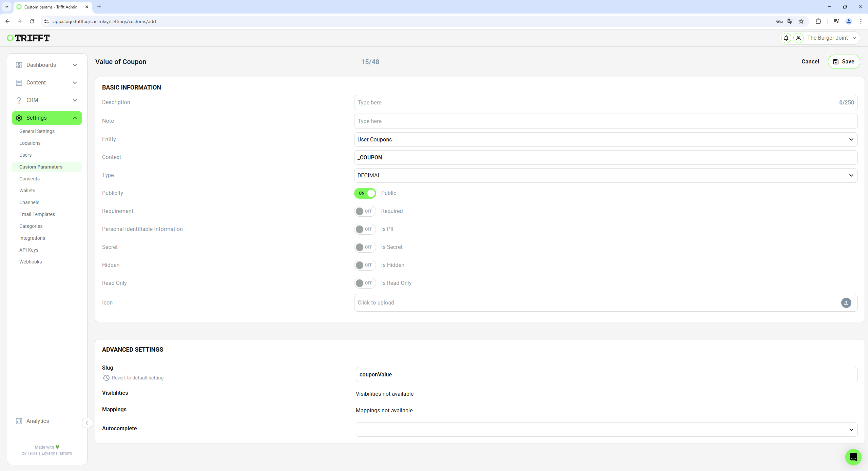Screen dimensions: 868x471
Task: Click the upload icon in Icon field
Action: coord(847,303)
